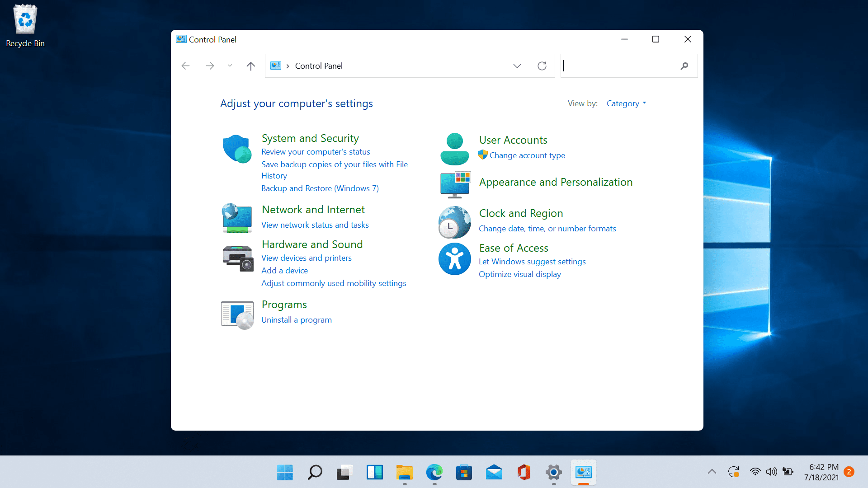The image size is (868, 488).
Task: Expand the View by Category dropdown
Action: tap(626, 103)
